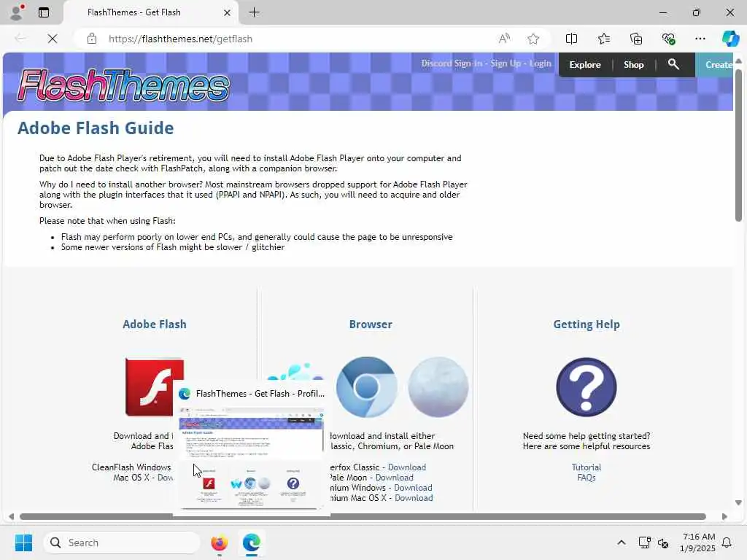Click the Edge taskbar icon
747x560 pixels.
[252, 542]
